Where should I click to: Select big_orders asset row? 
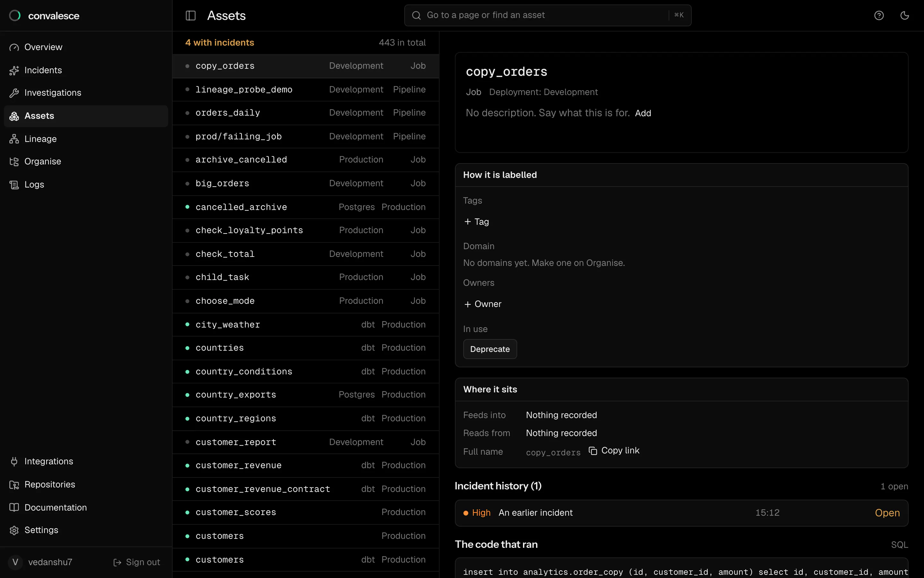pos(305,183)
